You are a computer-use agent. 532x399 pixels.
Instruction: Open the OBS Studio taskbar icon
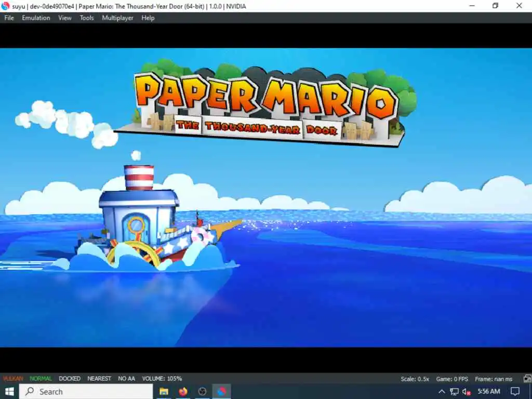click(202, 392)
